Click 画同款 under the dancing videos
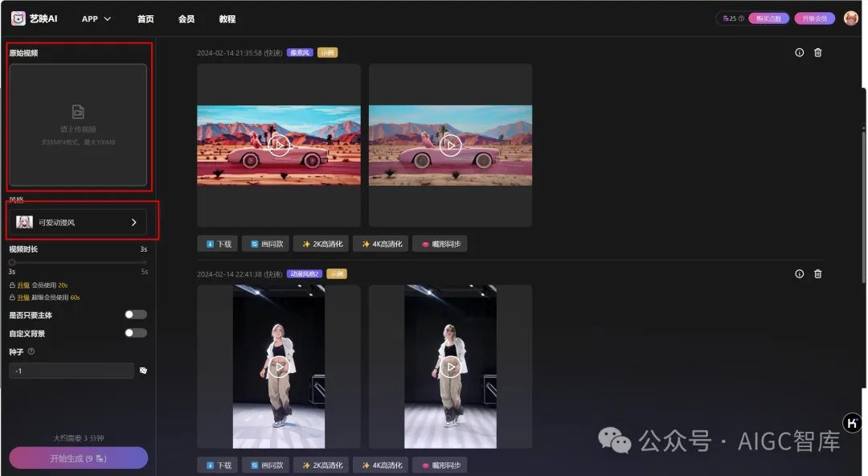This screenshot has width=868, height=476. [265, 465]
